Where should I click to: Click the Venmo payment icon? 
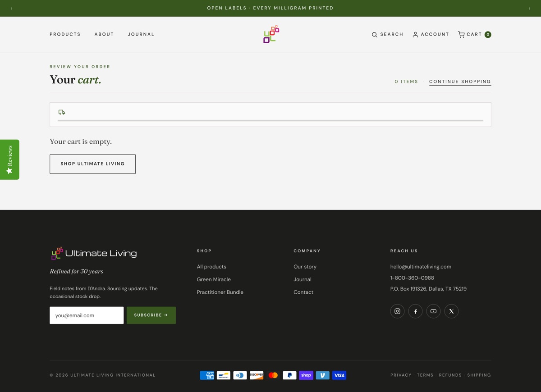click(322, 375)
